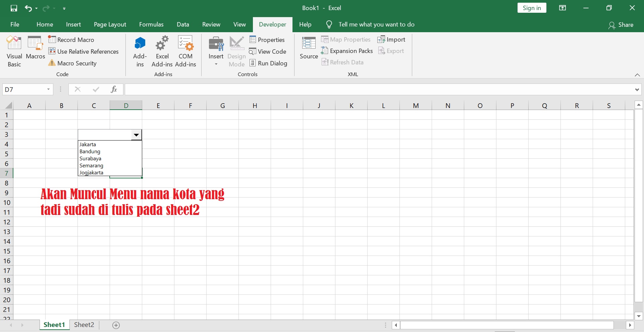Open the city dropdown in cell D3
The image size is (644, 332).
tap(136, 135)
